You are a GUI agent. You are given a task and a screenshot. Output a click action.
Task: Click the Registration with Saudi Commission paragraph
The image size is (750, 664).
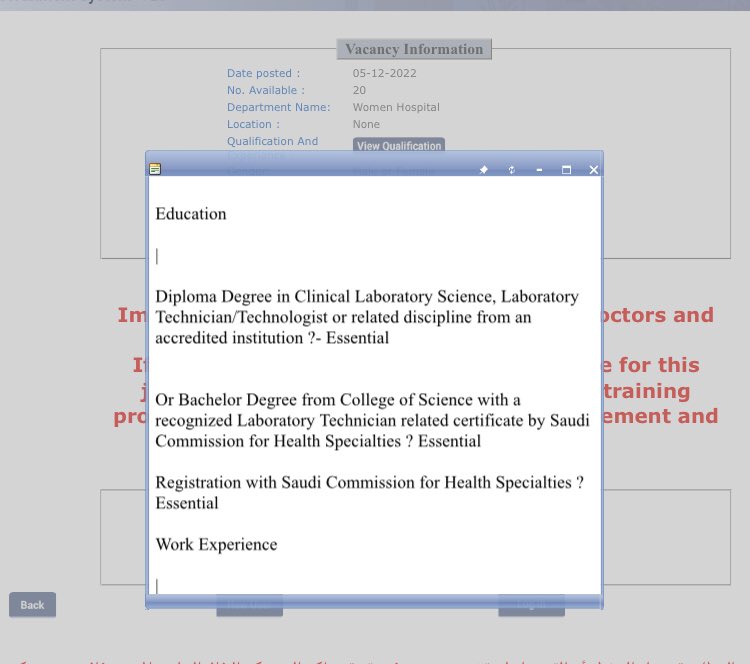(x=369, y=493)
